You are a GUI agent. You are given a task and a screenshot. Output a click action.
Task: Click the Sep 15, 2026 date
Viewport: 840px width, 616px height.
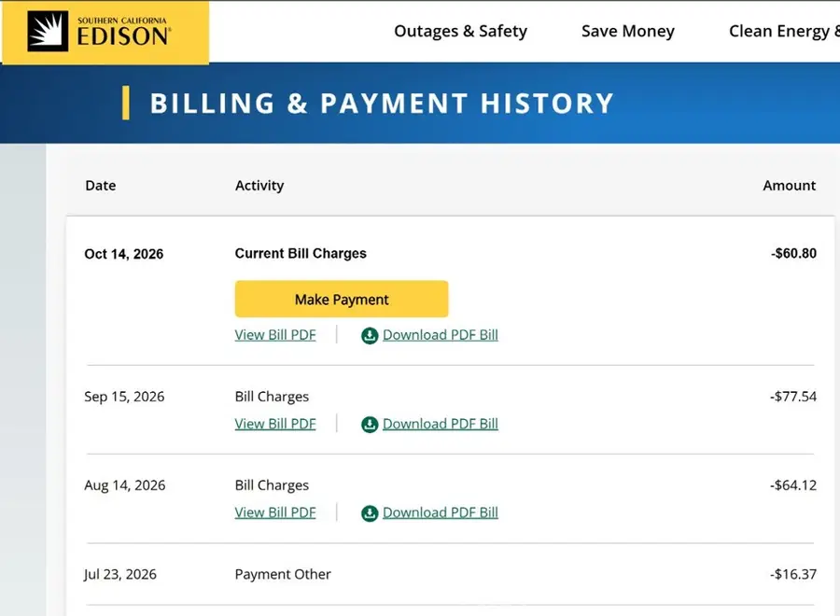pyautogui.click(x=124, y=397)
